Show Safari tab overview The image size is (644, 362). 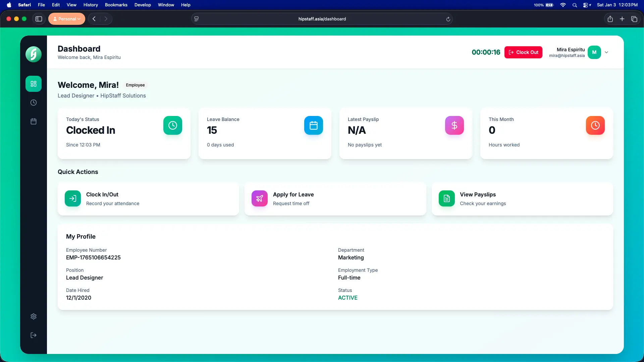634,19
